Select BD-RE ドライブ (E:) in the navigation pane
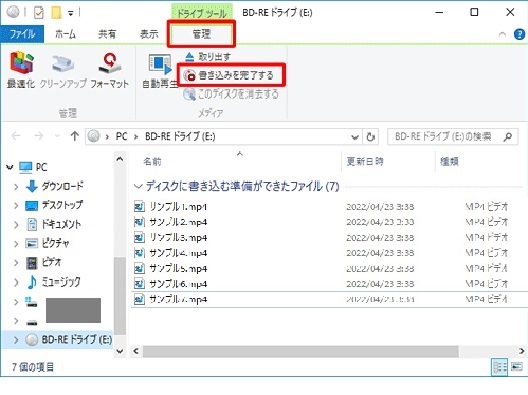This screenshot has width=528, height=395. tap(76, 339)
